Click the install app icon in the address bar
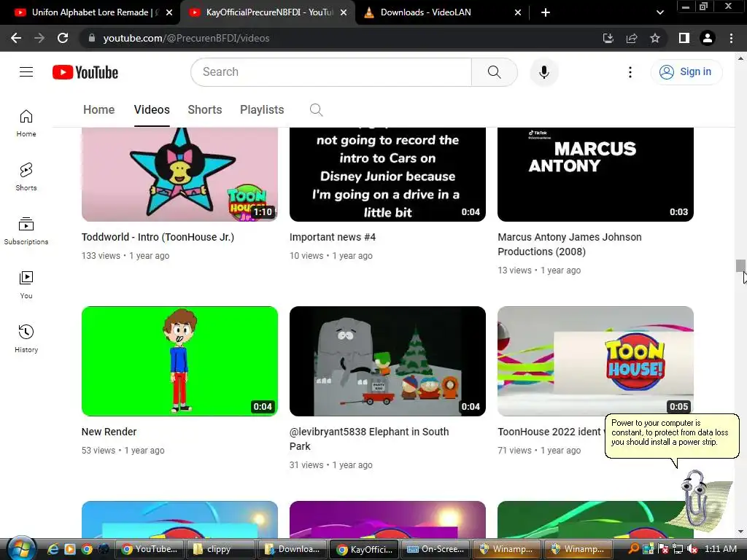 click(608, 38)
